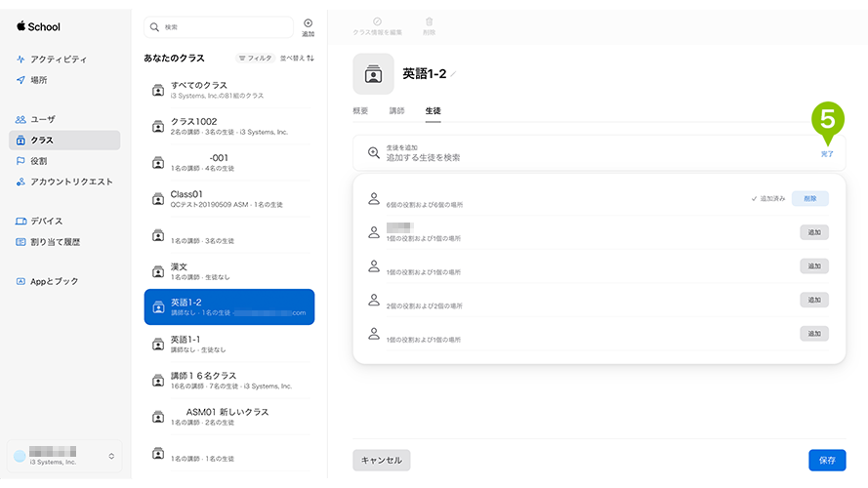Click the 削除 trash toolbar icon
This screenshot has height=488, width=868.
[429, 26]
